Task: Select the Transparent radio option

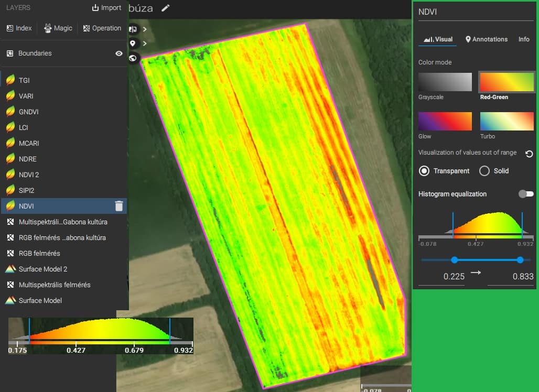Action: click(424, 171)
